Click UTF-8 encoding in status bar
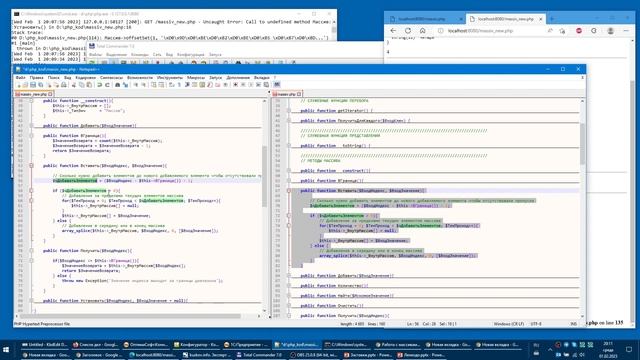The height and width of the screenshot is (360, 640). click(536, 324)
